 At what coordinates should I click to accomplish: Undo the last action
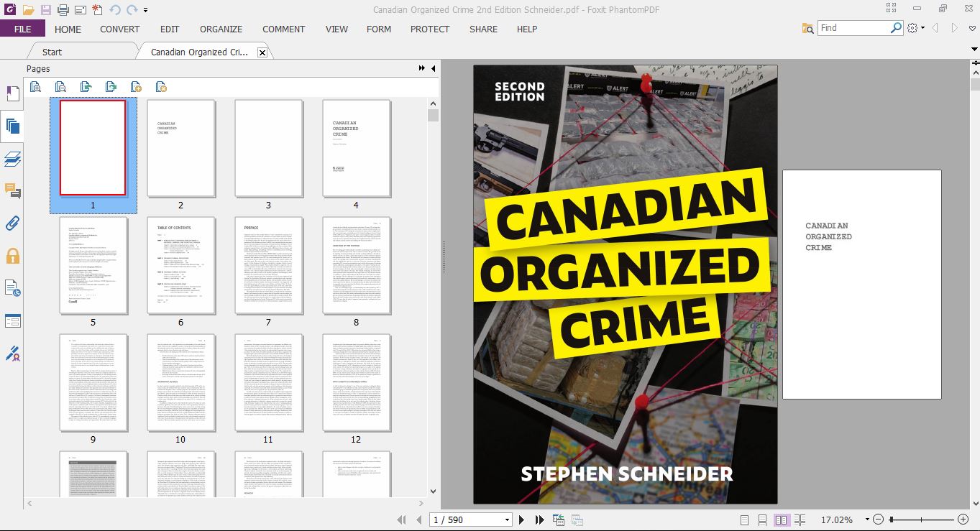point(115,10)
